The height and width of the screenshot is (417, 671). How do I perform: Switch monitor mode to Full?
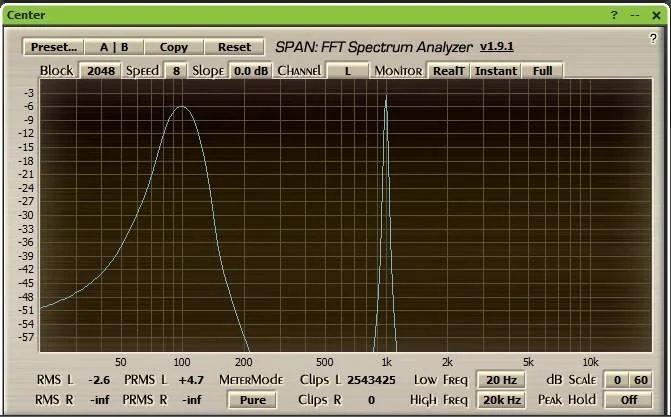542,71
